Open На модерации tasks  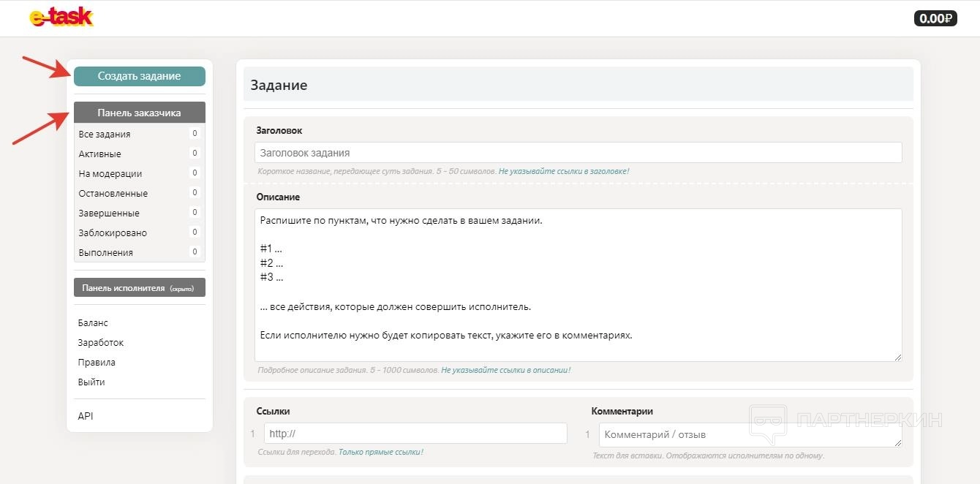pyautogui.click(x=110, y=174)
